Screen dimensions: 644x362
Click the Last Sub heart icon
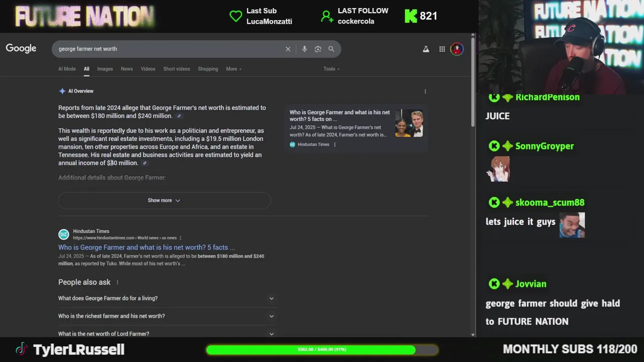pos(235,16)
